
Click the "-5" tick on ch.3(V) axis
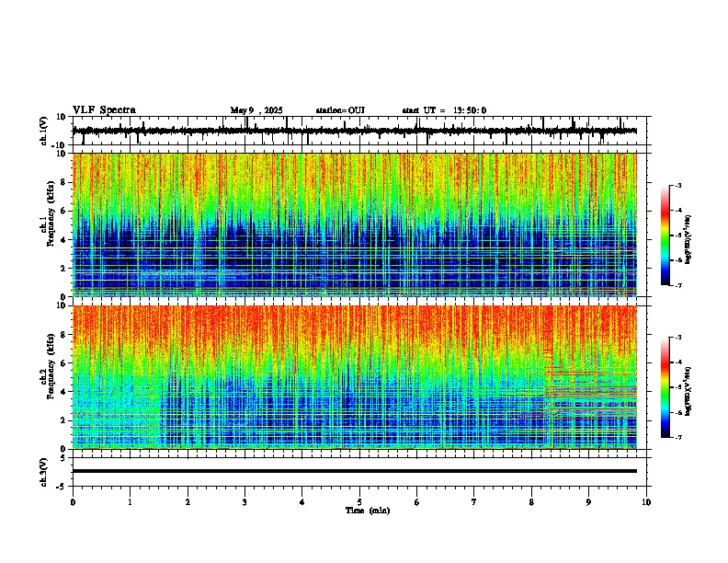62,487
